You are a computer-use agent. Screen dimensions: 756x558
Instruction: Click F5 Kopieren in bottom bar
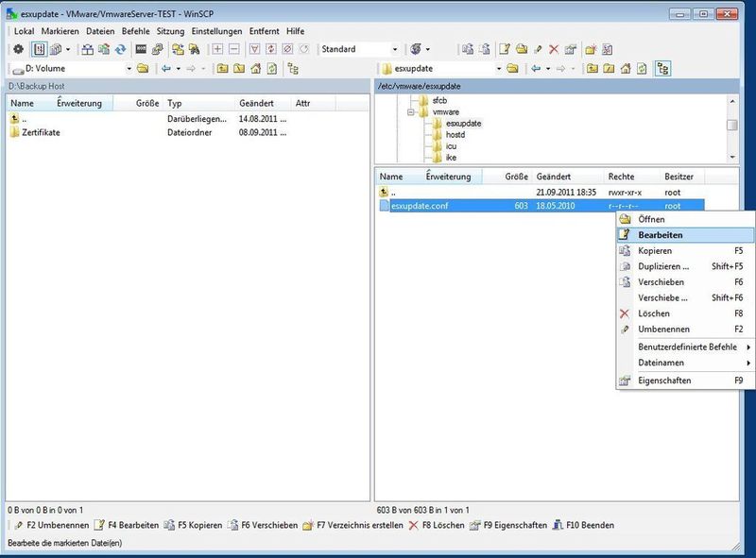[x=194, y=525]
